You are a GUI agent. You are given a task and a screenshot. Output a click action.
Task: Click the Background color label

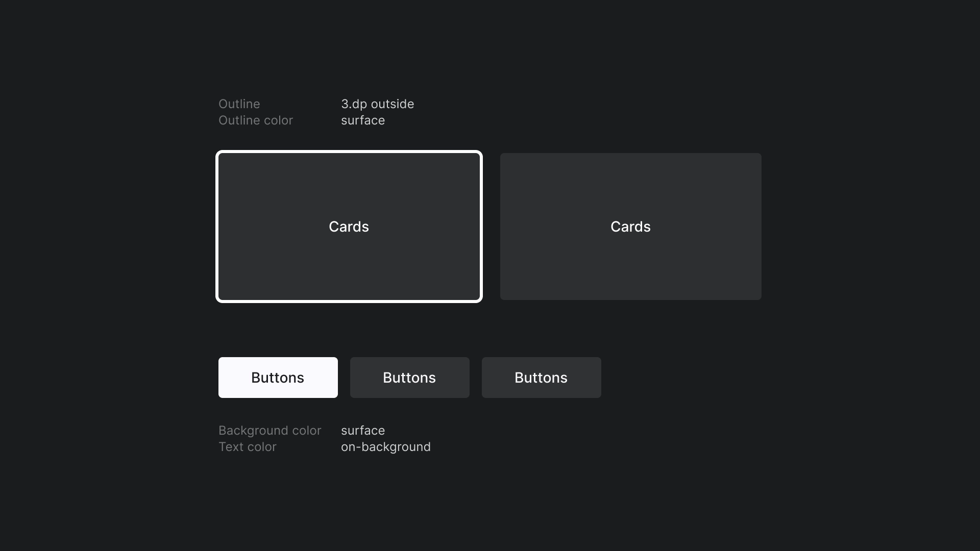(269, 430)
